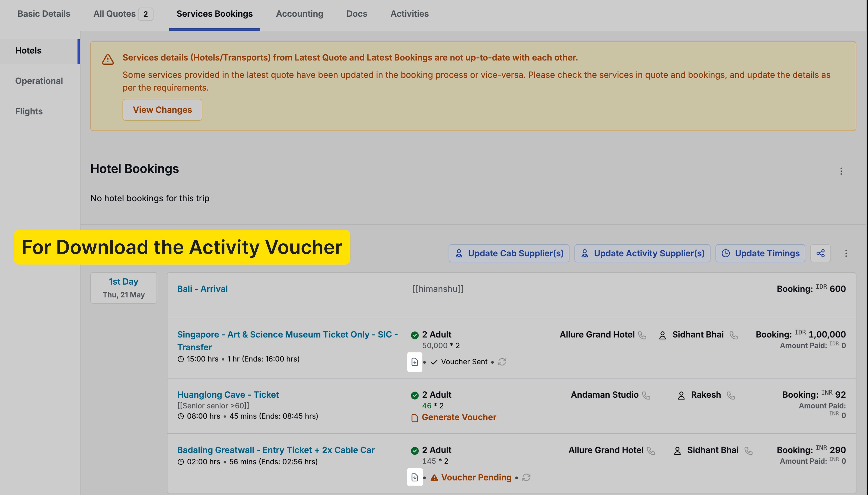Select Flights in the sidebar
The height and width of the screenshot is (495, 868).
pos(29,111)
